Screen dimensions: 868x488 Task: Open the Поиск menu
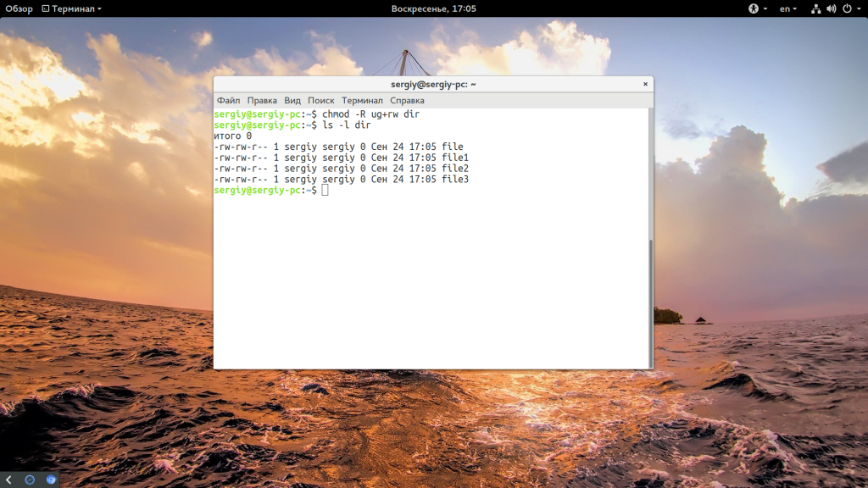(x=321, y=100)
